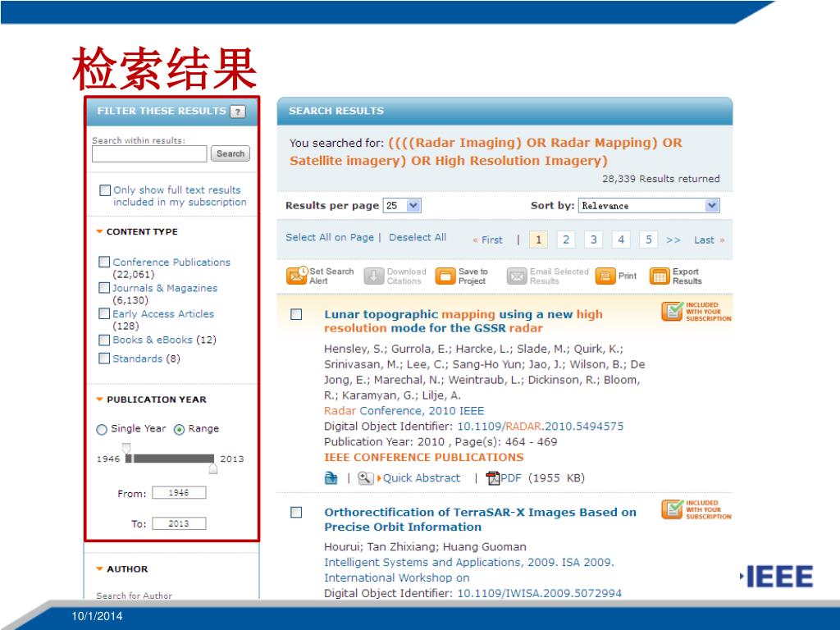This screenshot has width=840, height=630.
Task: Click the current page 1 indicator
Action: 538,240
